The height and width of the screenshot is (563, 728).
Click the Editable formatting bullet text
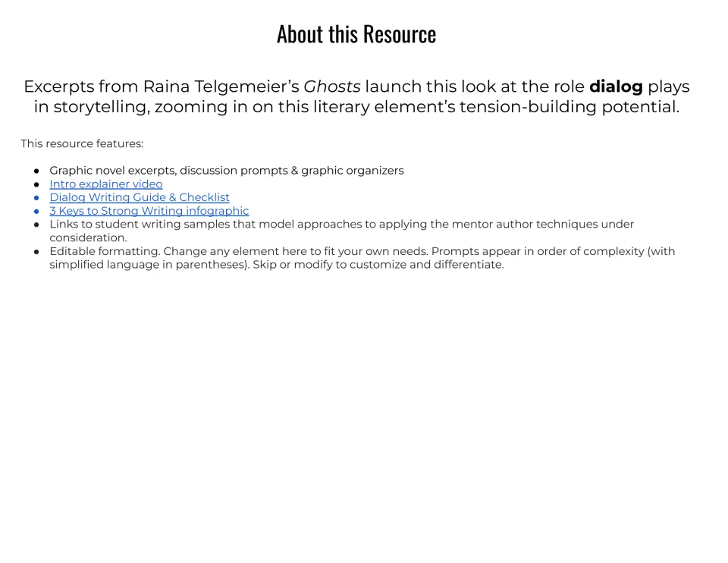click(362, 258)
